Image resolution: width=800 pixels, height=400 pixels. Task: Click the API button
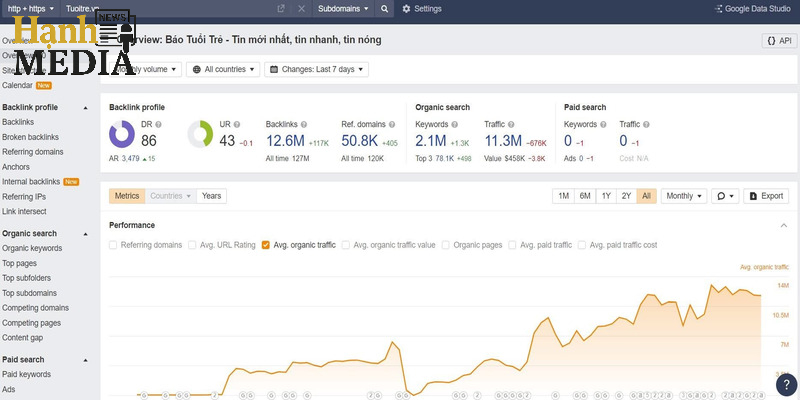point(779,41)
